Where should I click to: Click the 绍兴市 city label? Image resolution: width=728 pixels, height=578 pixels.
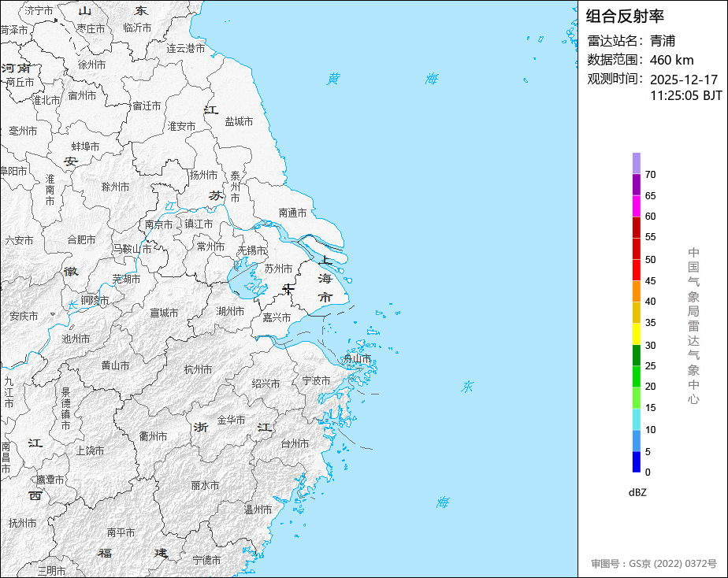266,383
